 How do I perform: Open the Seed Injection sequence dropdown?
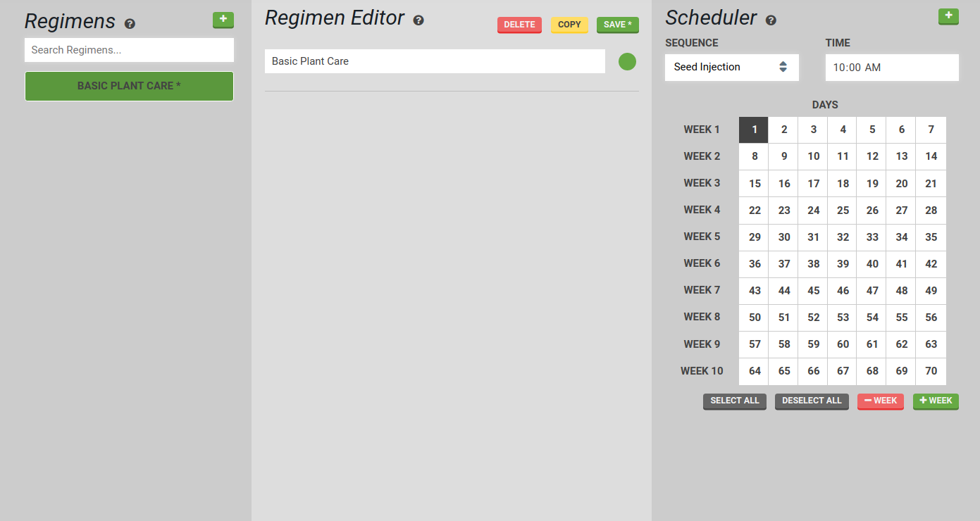[731, 68]
